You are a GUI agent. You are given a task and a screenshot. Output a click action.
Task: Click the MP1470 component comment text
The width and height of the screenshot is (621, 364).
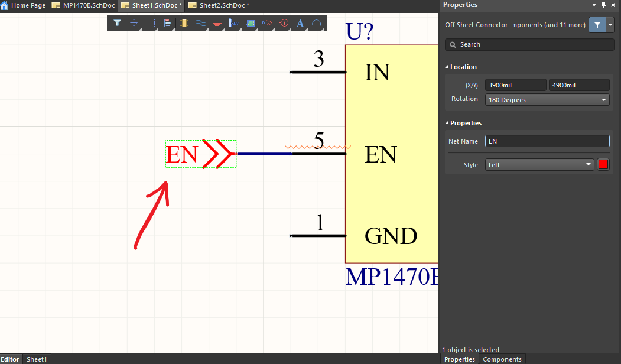coord(392,277)
